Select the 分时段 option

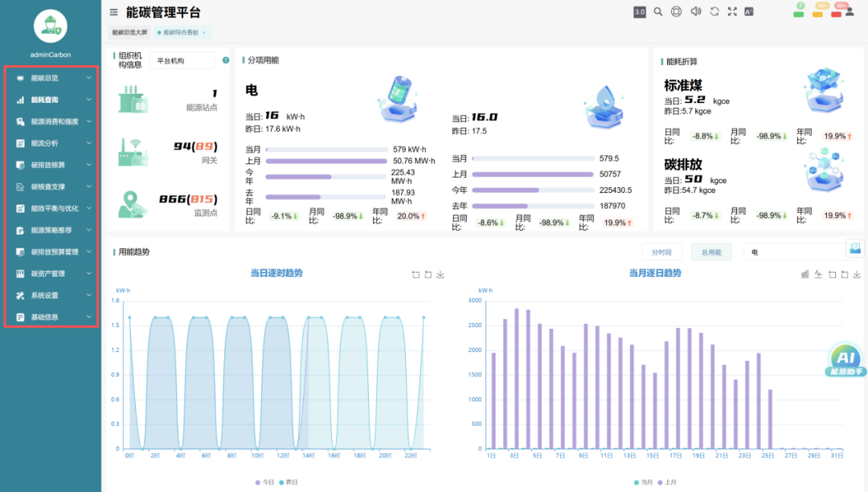pyautogui.click(x=661, y=252)
